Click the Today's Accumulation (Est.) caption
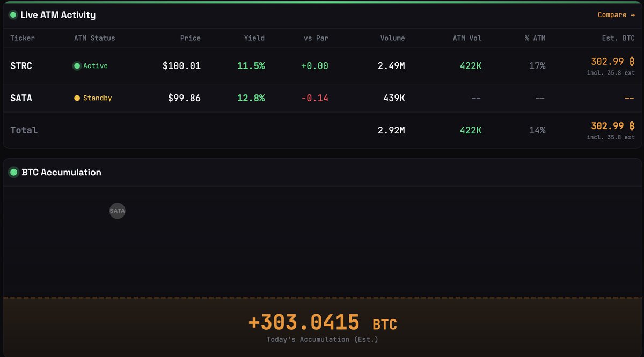The image size is (644, 357). click(323, 339)
